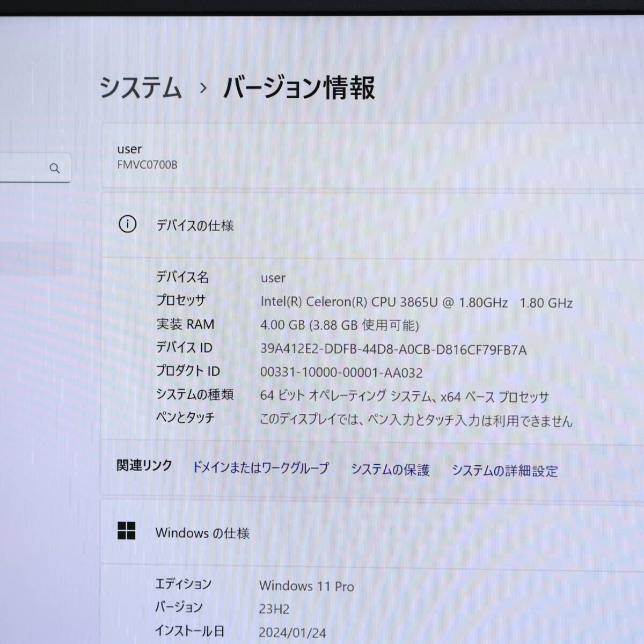Open ドメインまたはワークグループ link
Viewport: 644px width, 644px height.
click(x=260, y=468)
